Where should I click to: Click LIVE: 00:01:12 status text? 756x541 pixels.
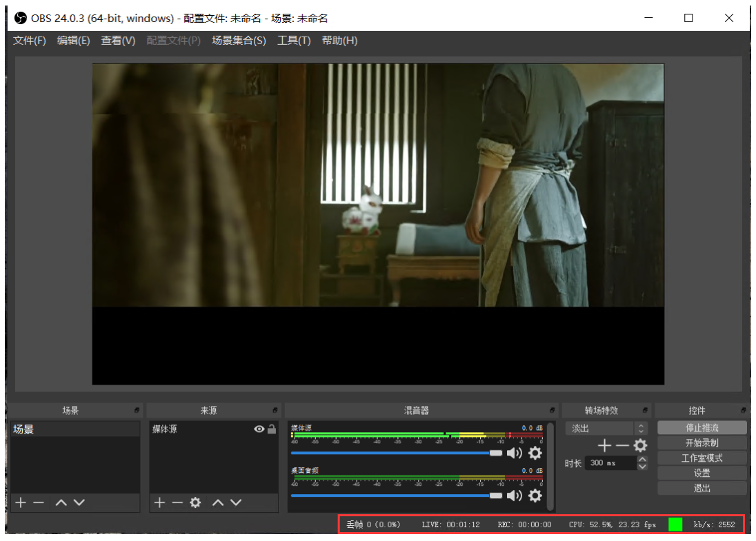451,524
